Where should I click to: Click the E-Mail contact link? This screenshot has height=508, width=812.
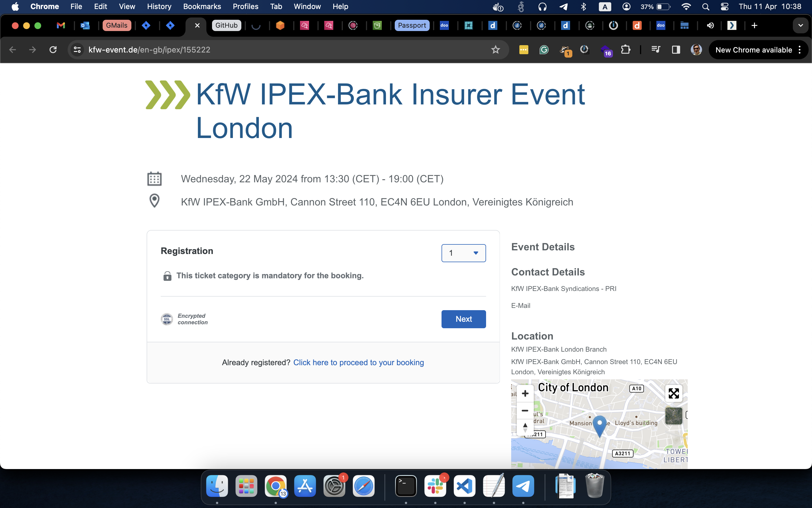pos(520,305)
